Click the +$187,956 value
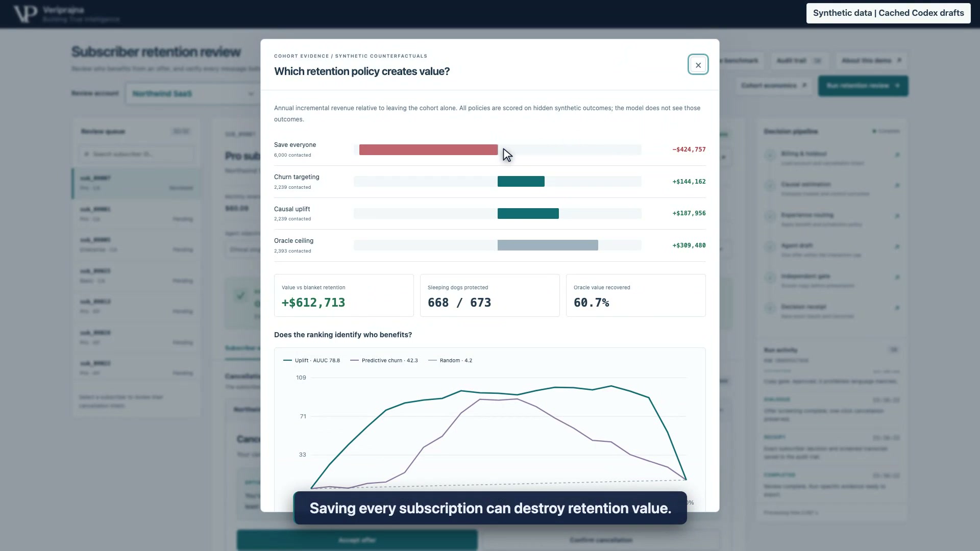 point(689,213)
